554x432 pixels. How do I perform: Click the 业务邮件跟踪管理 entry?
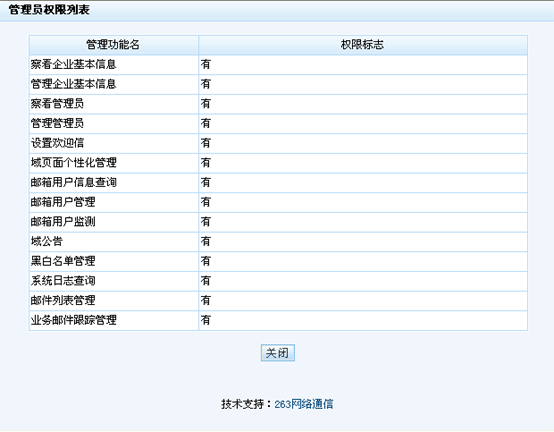(73, 320)
